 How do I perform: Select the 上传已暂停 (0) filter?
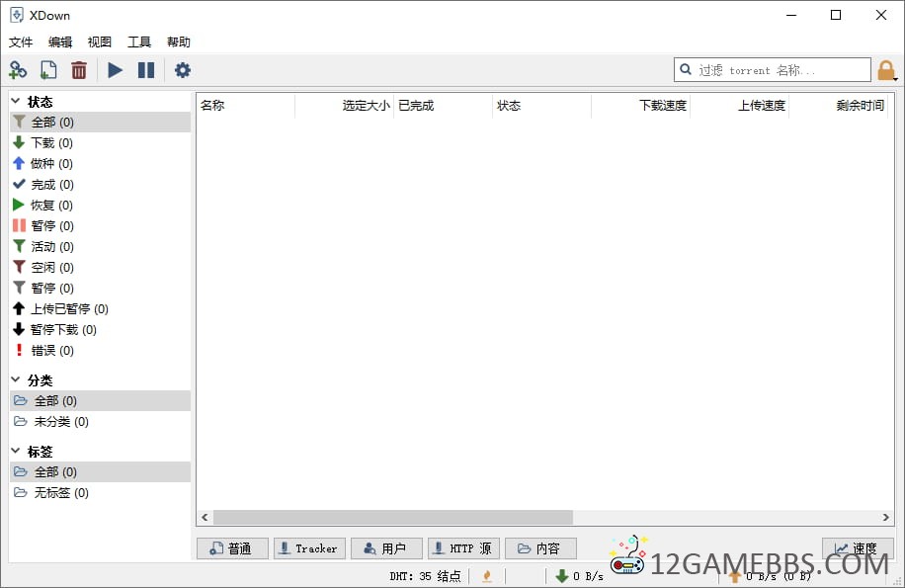pyautogui.click(x=101, y=308)
